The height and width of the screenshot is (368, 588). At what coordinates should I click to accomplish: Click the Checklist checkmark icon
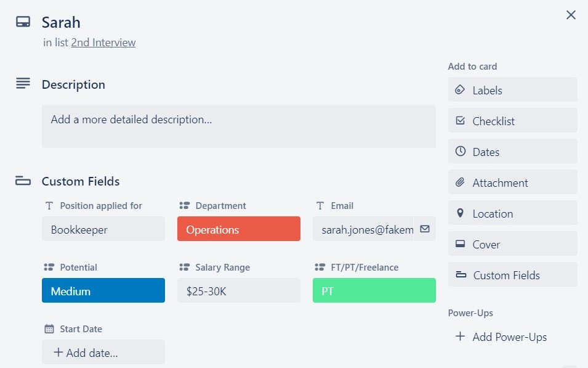460,121
